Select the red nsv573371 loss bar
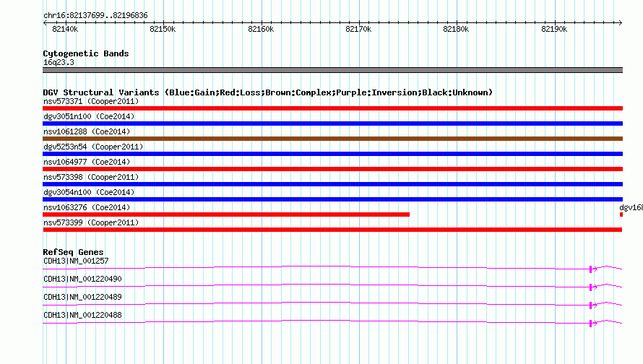The height and width of the screenshot is (364, 643). (332, 108)
